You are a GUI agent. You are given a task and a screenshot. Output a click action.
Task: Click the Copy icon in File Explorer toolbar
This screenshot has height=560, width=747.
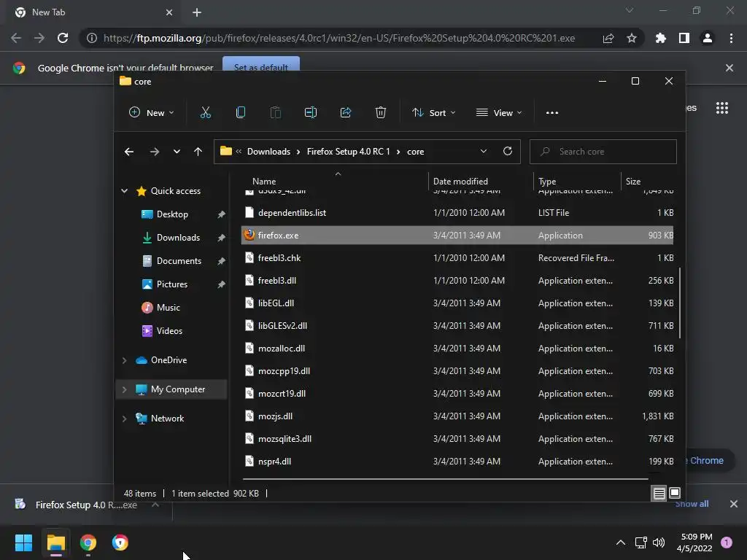pos(241,113)
